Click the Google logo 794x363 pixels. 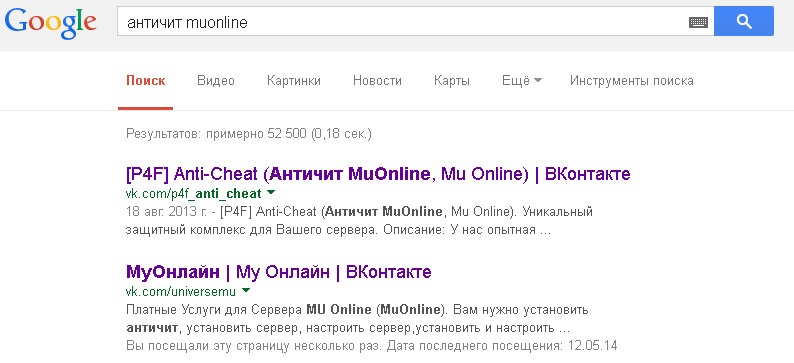click(51, 23)
